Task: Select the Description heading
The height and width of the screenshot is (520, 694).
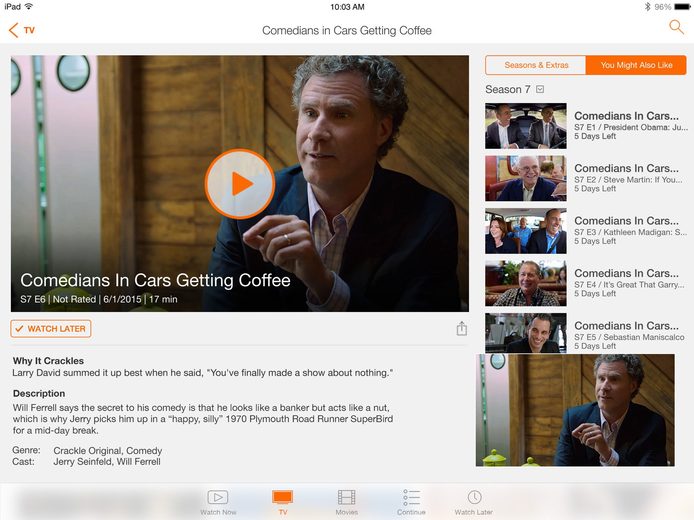Action: click(x=39, y=393)
